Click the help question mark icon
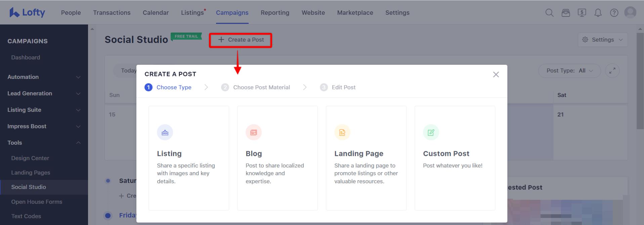 (x=614, y=13)
